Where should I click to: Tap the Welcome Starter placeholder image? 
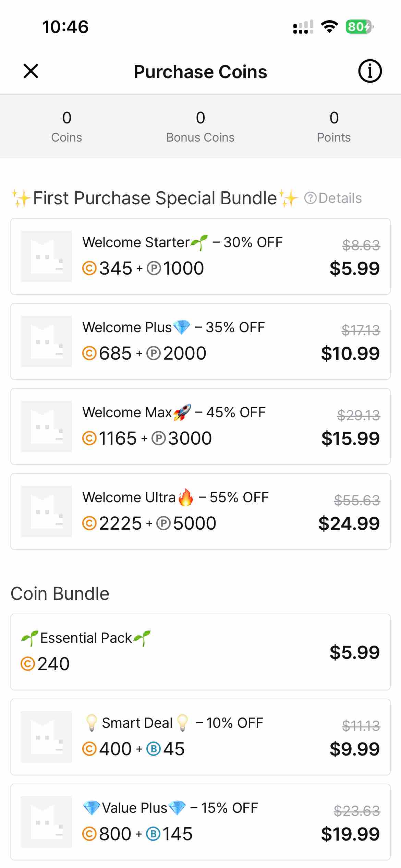(x=46, y=256)
